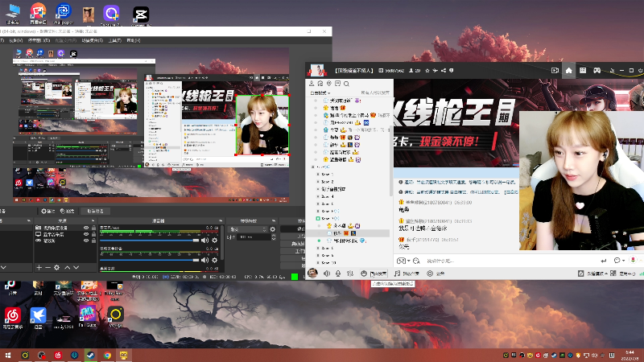
Task: Click the Filters button above the OBS docks
Action: [68, 211]
